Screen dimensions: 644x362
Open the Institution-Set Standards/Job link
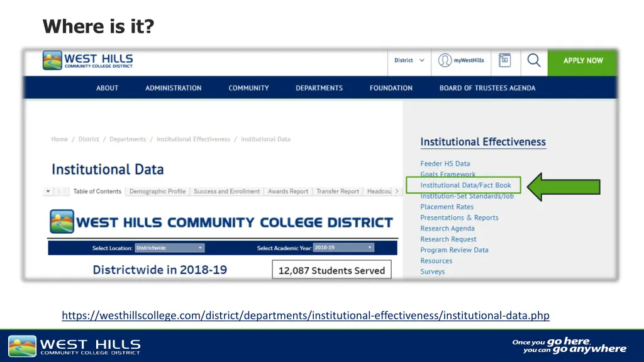coord(467,196)
